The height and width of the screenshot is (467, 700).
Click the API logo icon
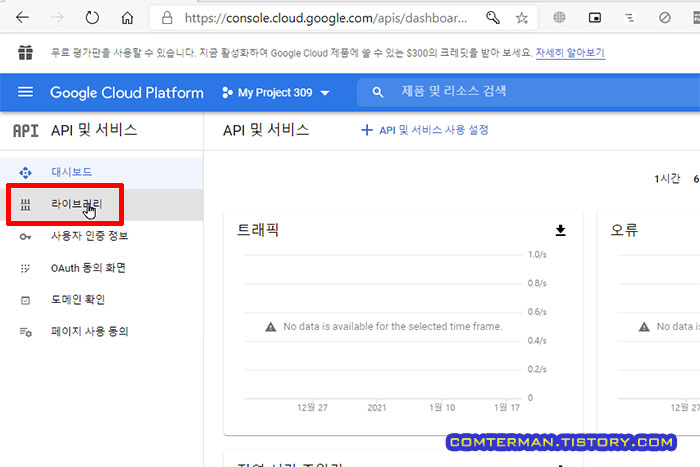click(x=25, y=131)
